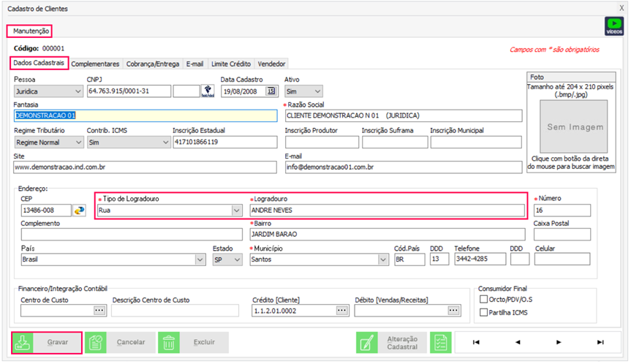
Task: Open the Vídeos help icon
Action: pos(613,26)
